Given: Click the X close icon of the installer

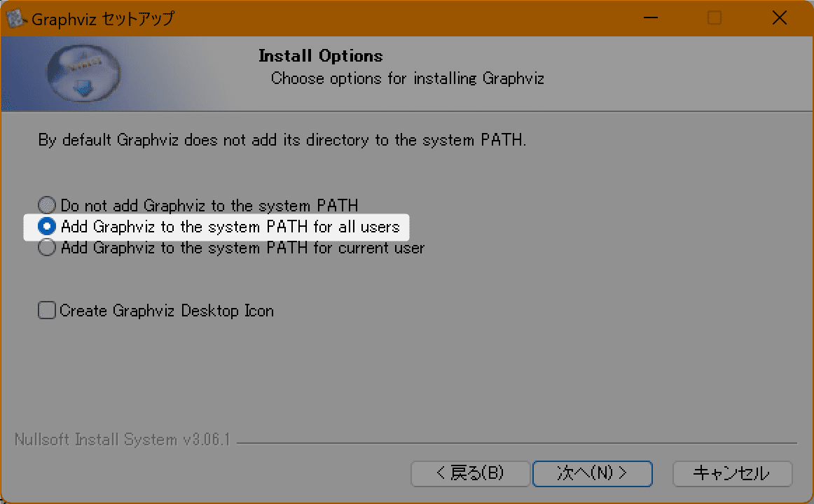Looking at the screenshot, I should click(780, 18).
